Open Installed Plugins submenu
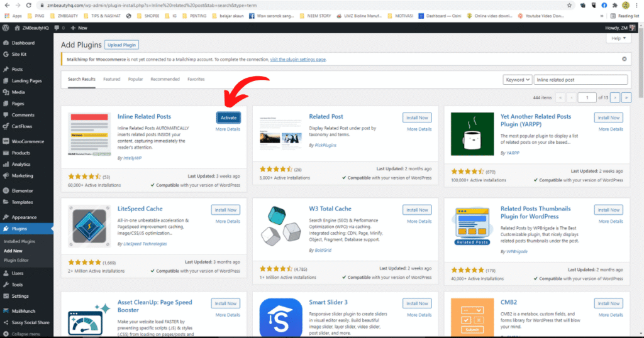The image size is (644, 338). [19, 242]
